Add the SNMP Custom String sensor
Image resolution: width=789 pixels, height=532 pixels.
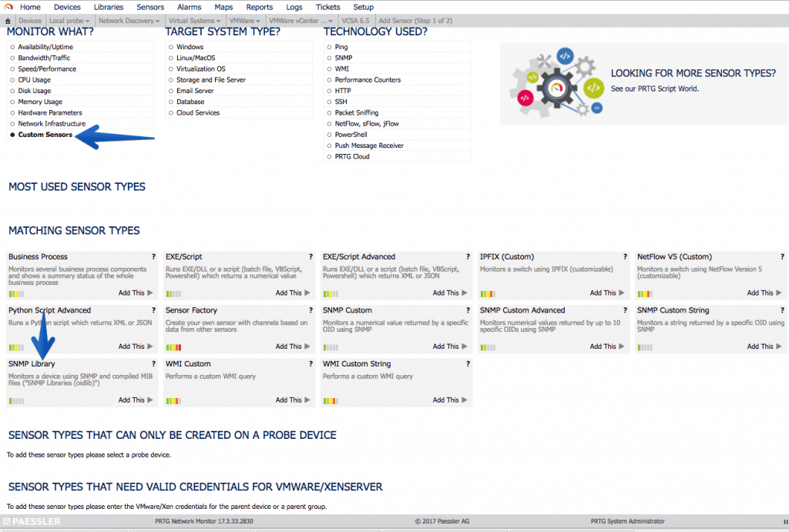pyautogui.click(x=764, y=346)
